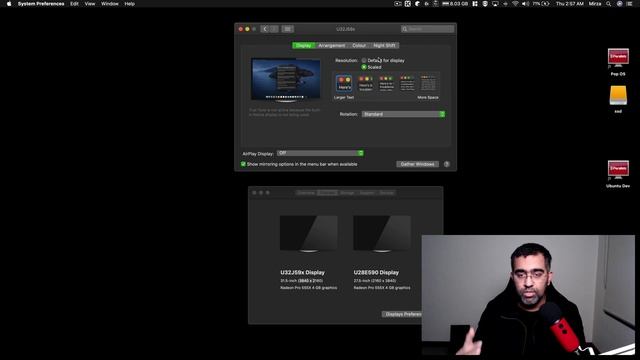Select Default for display resolution
Image resolution: width=640 pixels, height=360 pixels.
(x=364, y=60)
